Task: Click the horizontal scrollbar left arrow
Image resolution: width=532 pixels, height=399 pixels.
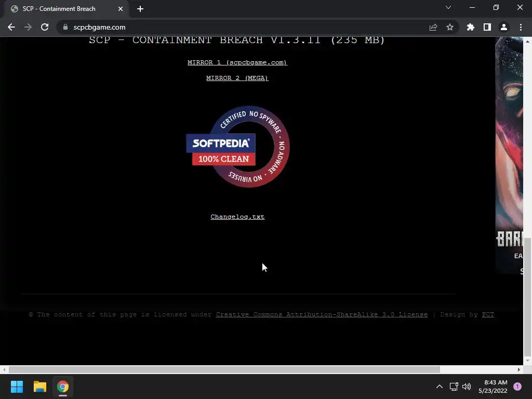Action: pos(4,369)
